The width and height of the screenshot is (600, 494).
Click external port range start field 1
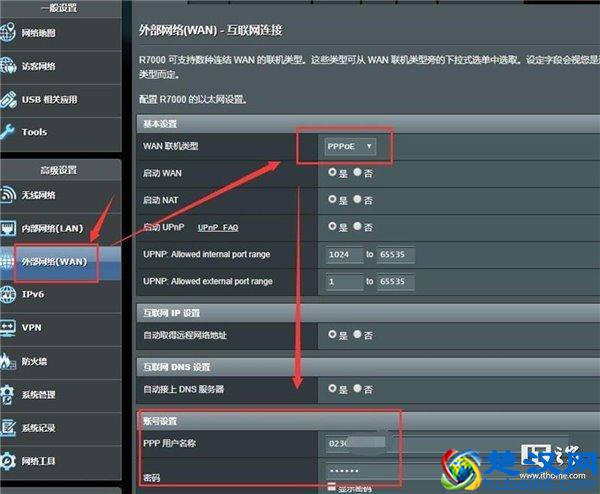(x=344, y=282)
